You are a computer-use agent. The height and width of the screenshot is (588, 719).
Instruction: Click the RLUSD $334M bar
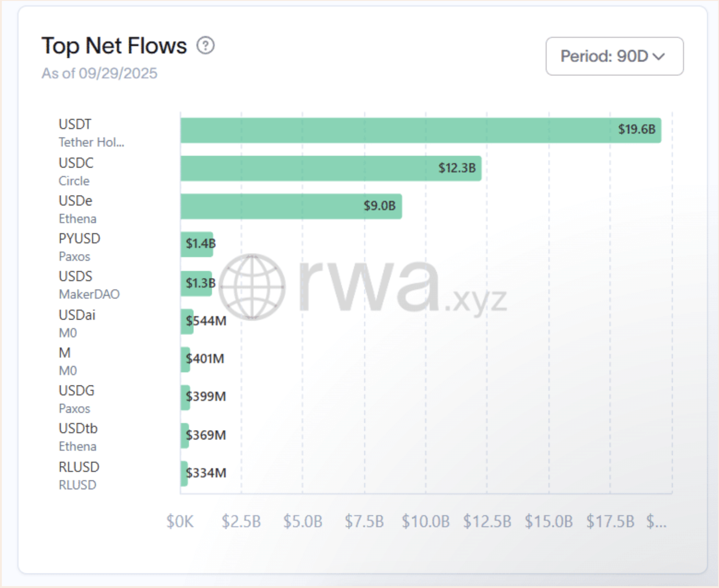tap(184, 473)
